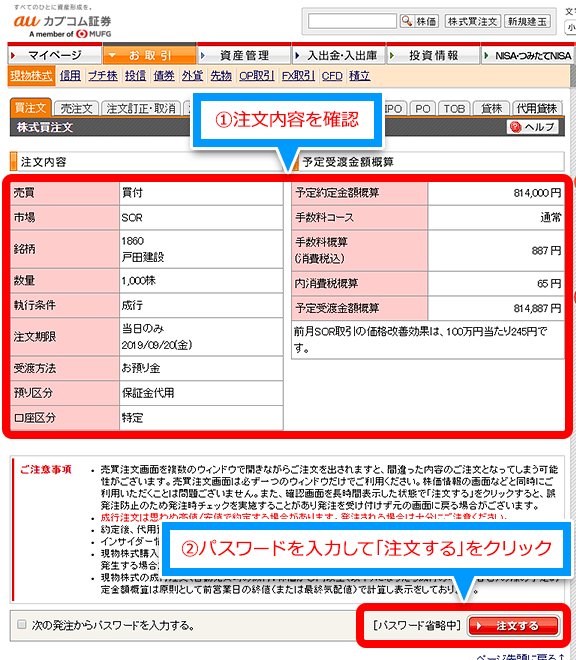Click the 注文する red arrow button
576x660 pixels.
pyautogui.click(x=513, y=626)
